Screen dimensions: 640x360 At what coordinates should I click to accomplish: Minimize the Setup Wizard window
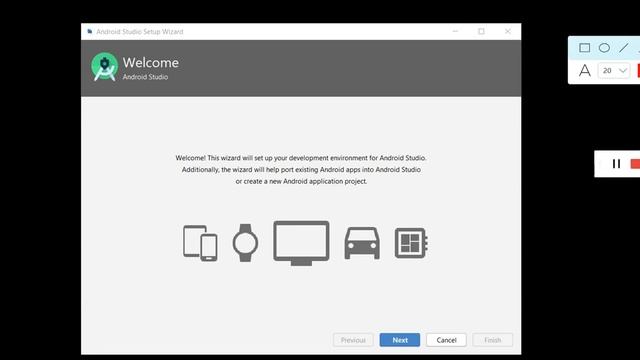point(455,31)
